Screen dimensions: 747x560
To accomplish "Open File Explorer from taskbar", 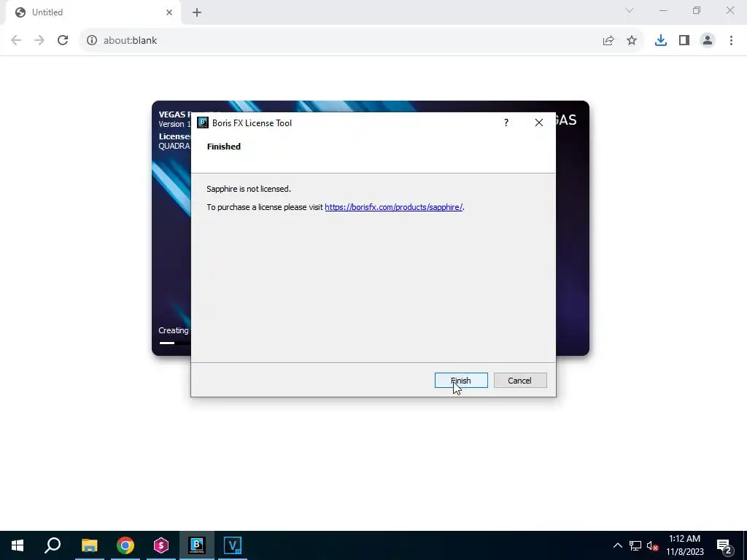I will (x=89, y=545).
